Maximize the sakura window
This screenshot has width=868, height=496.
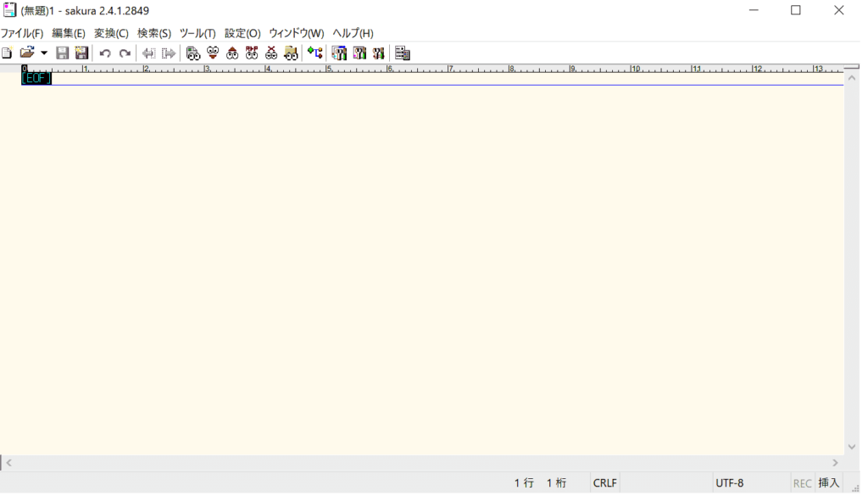click(x=795, y=10)
